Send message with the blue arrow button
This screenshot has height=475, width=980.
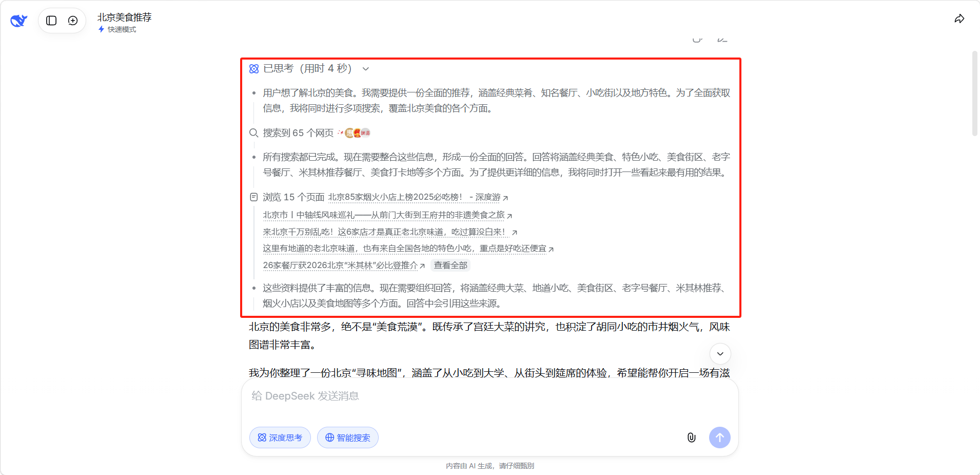[x=720, y=438]
